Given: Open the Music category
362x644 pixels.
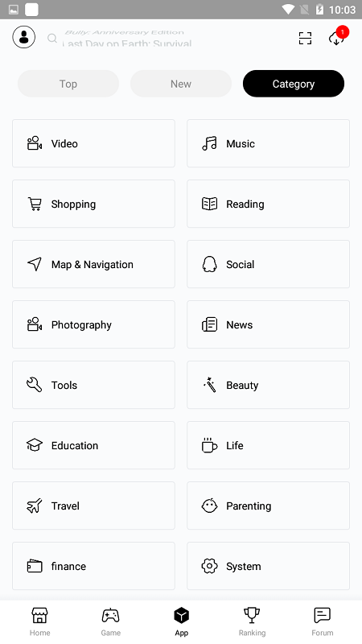Looking at the screenshot, I should pos(269,143).
